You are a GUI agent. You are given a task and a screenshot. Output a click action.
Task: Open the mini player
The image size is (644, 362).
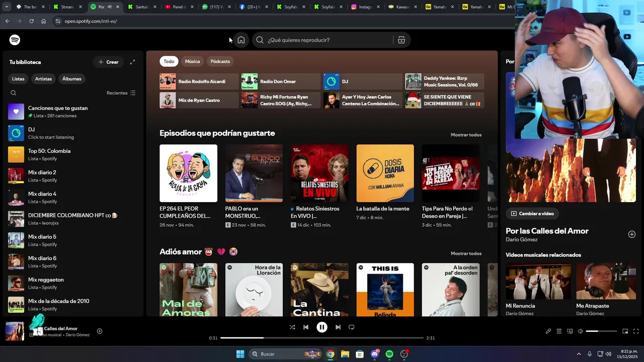625,331
